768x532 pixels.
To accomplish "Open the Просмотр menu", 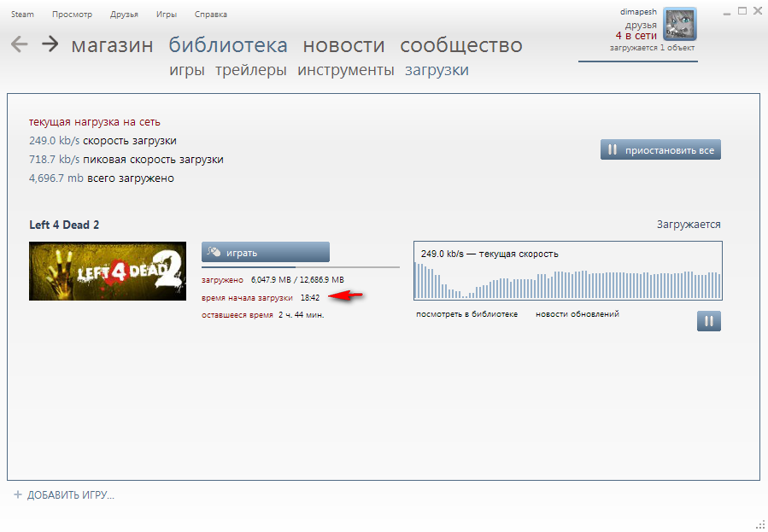I will point(72,15).
